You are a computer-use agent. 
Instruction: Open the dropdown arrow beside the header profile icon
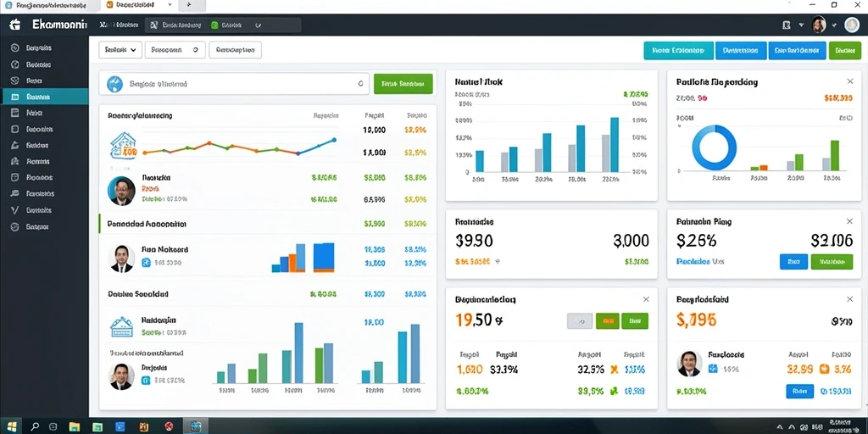click(801, 25)
